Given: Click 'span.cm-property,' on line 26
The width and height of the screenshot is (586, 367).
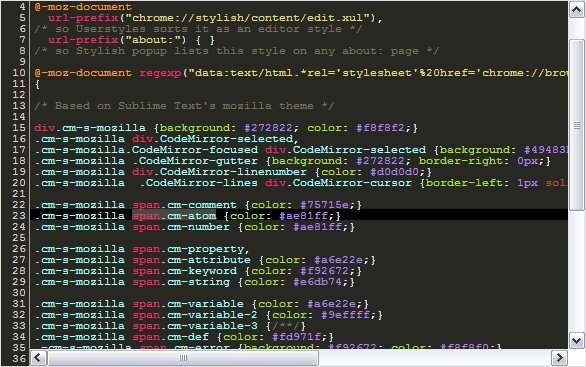Looking at the screenshot, I should [191, 249].
